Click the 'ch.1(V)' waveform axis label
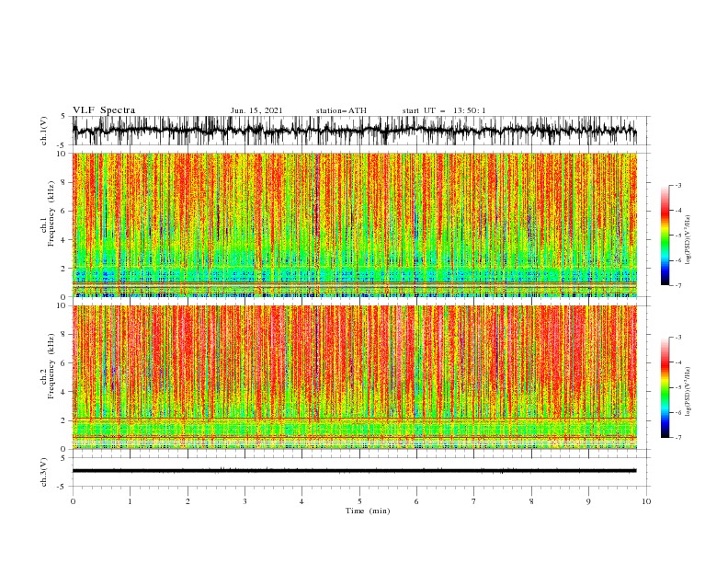728x563 pixels. (44, 131)
